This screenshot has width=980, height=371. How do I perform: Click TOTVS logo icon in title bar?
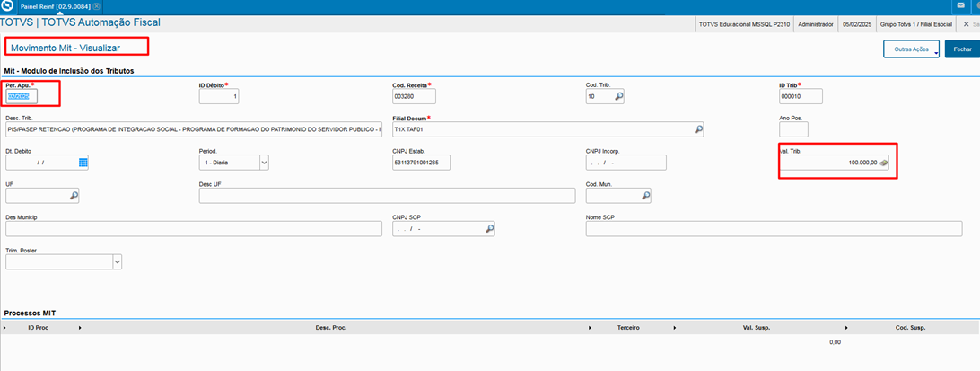(8, 6)
